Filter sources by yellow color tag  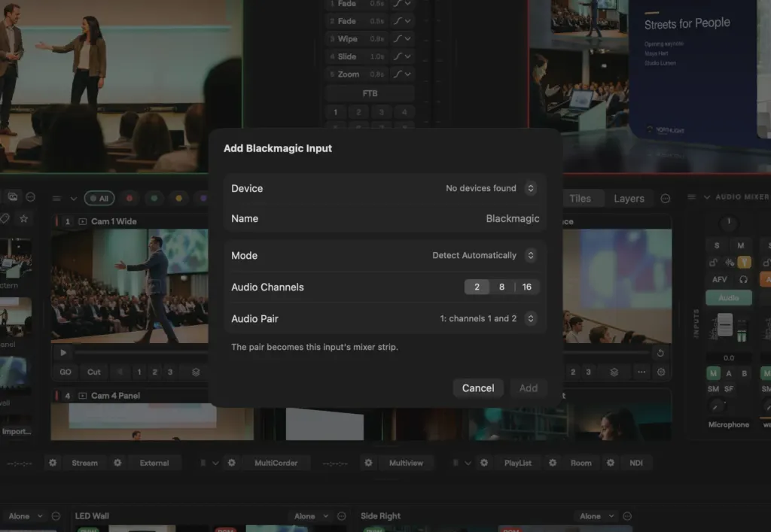click(x=179, y=199)
